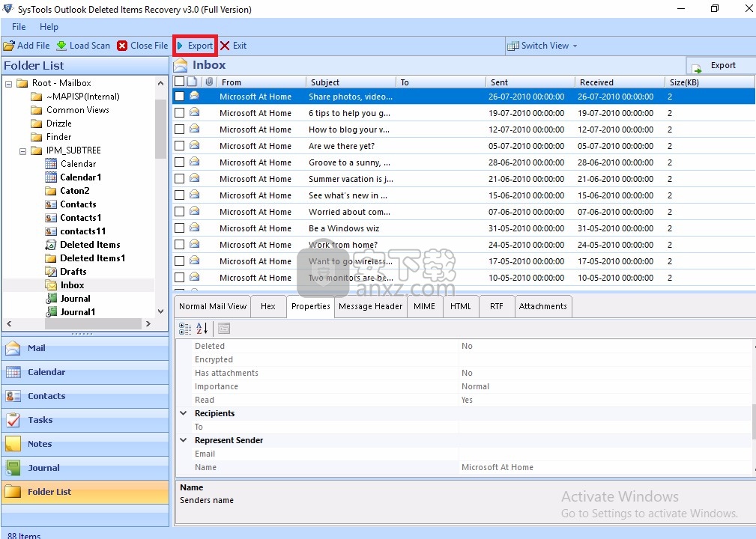
Task: Select the Inbox folder in the tree
Action: [x=72, y=285]
